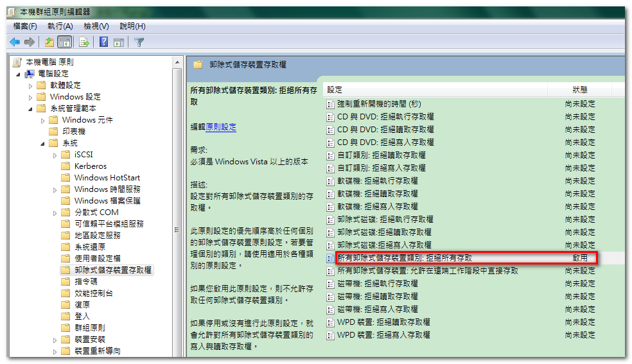The width and height of the screenshot is (632, 364).
Task: Expand the Windows 元件 folder node
Action: [x=42, y=120]
